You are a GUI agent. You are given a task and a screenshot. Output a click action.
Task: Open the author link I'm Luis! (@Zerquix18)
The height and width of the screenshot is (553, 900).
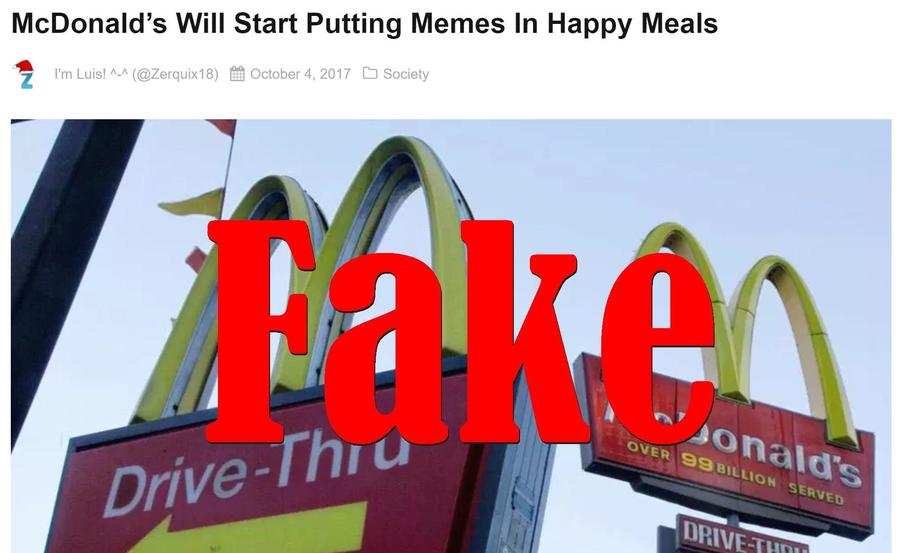(136, 74)
